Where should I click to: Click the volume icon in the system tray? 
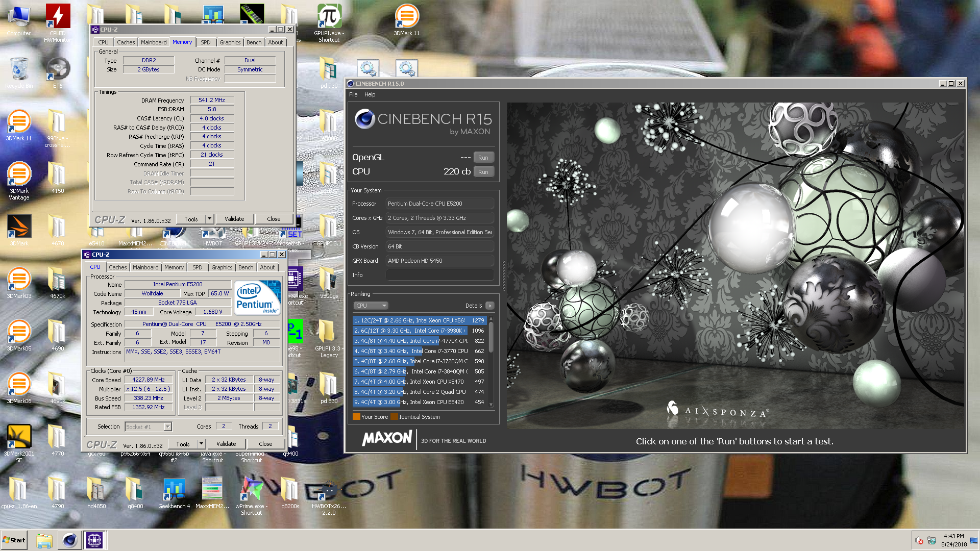pyautogui.click(x=919, y=541)
